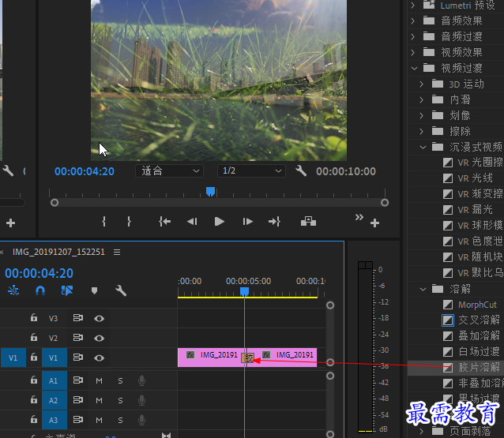Viewport: 504px width, 438px height.
Task: Click the Mark Out button
Action: 129,222
